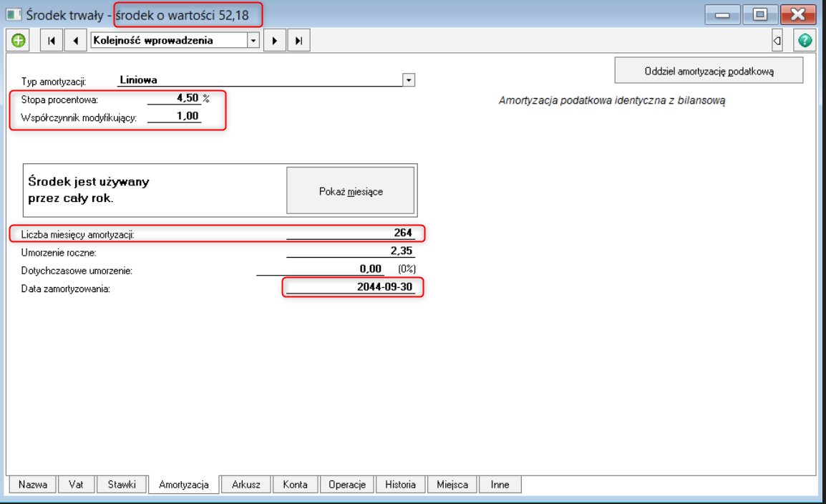Select the Amortyzacja tab

pos(184,485)
